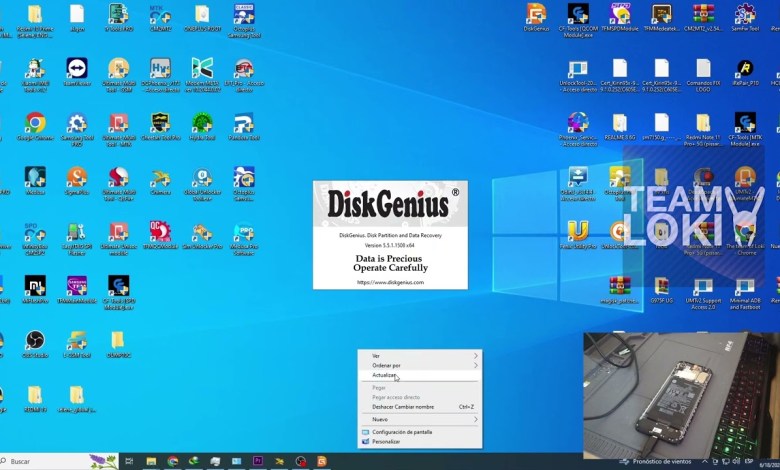Open the OBS Studio desktop shortcut
Viewport: 780px width, 470px height.
pos(35,341)
